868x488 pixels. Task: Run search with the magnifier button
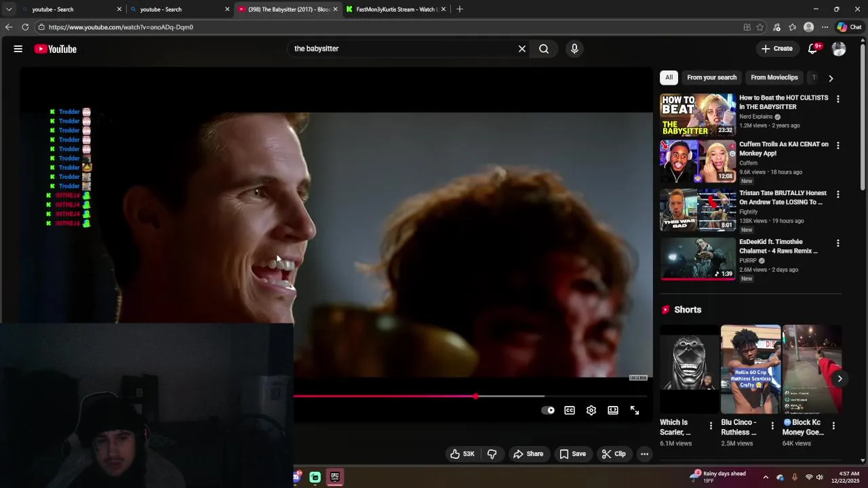pos(544,49)
